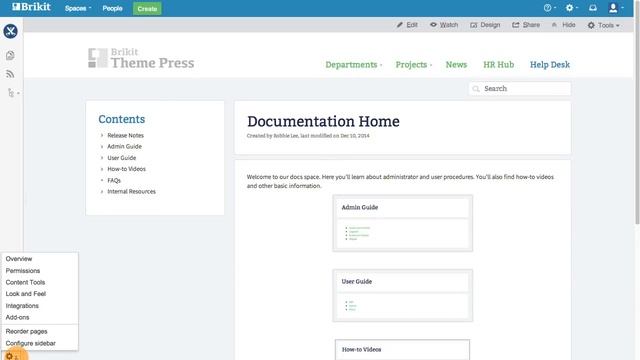Toggle Watch on this page

444,25
